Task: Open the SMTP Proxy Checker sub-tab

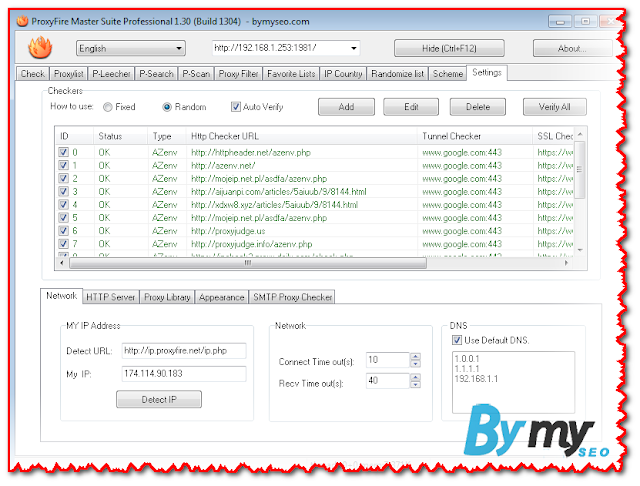Action: [x=292, y=297]
